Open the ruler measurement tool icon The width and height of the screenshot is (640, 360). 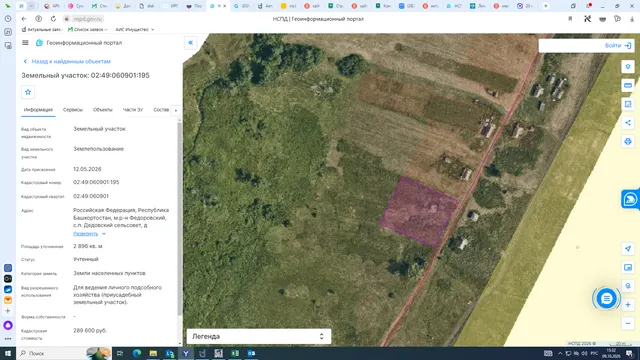pos(628,85)
